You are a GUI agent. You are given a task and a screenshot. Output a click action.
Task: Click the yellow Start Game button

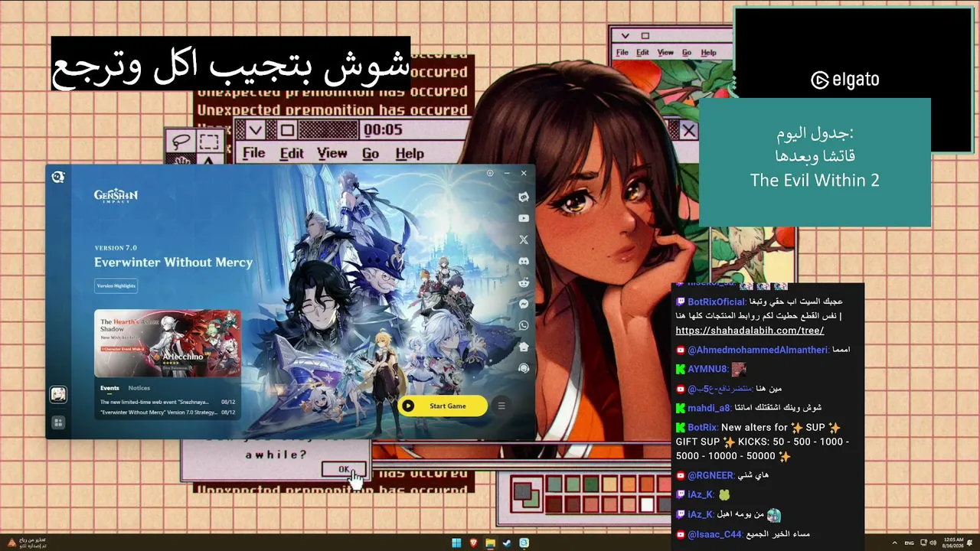point(443,406)
